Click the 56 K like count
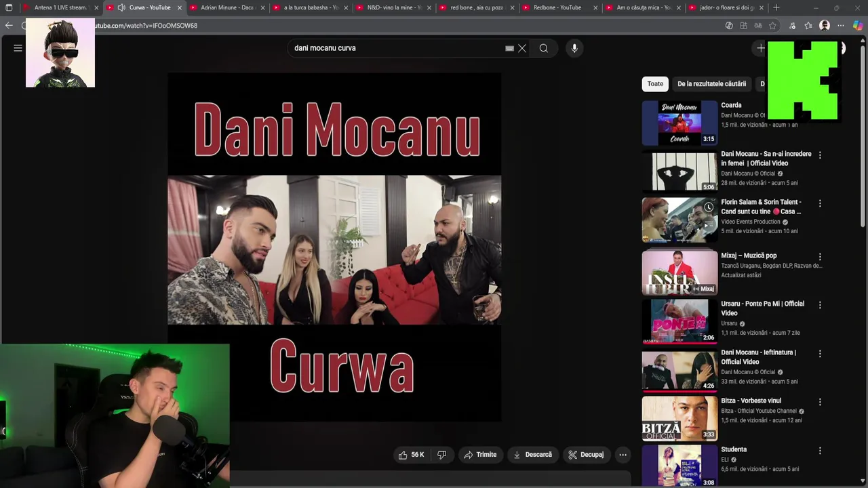Image resolution: width=868 pixels, height=488 pixels. pos(418,455)
